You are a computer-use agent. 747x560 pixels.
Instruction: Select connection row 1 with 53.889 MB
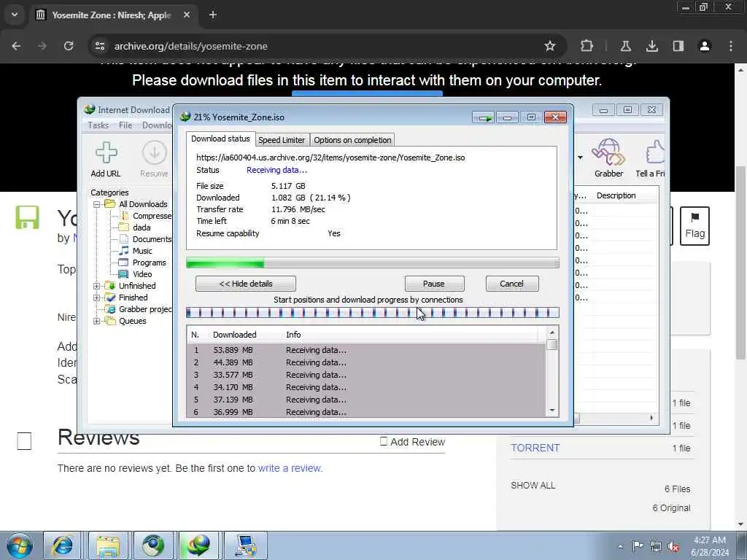click(x=366, y=350)
